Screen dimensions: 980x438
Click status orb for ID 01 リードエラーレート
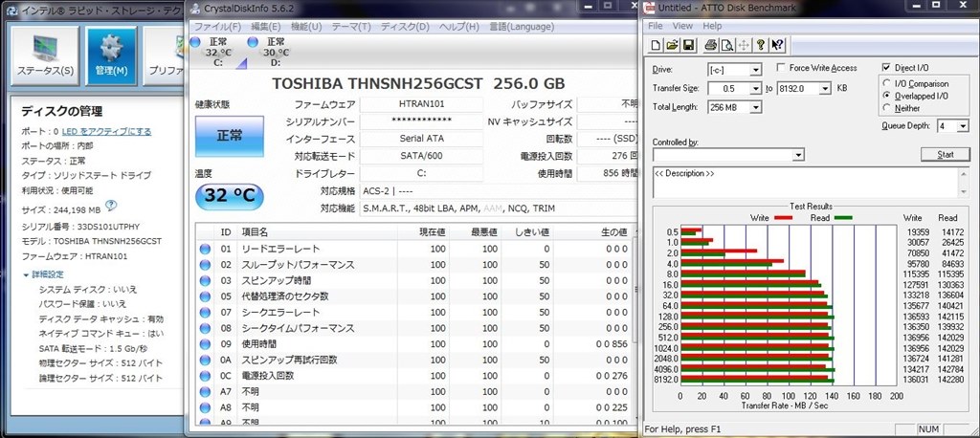(205, 249)
